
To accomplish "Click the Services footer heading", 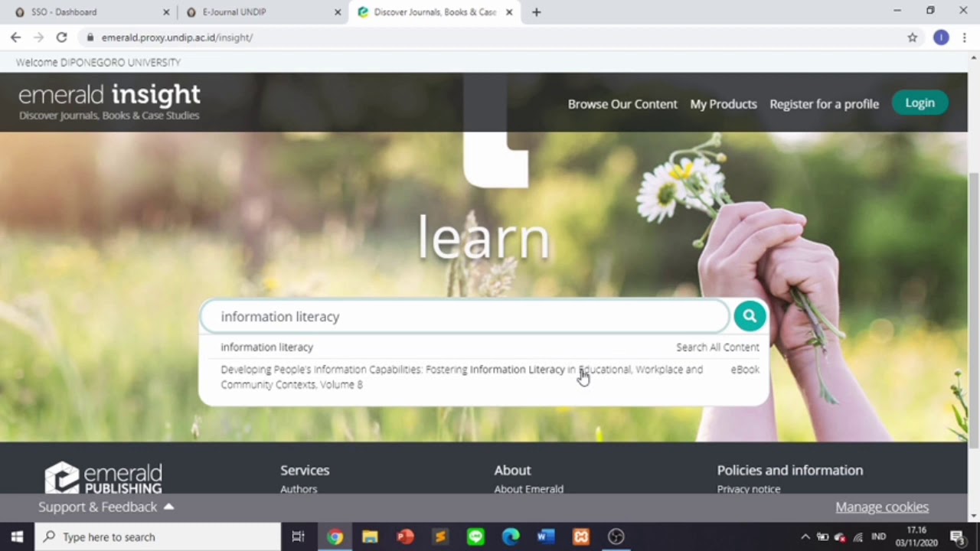I will (305, 470).
